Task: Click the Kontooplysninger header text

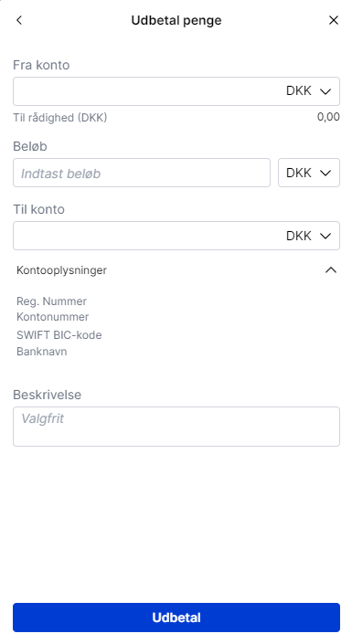Action: 61,270
